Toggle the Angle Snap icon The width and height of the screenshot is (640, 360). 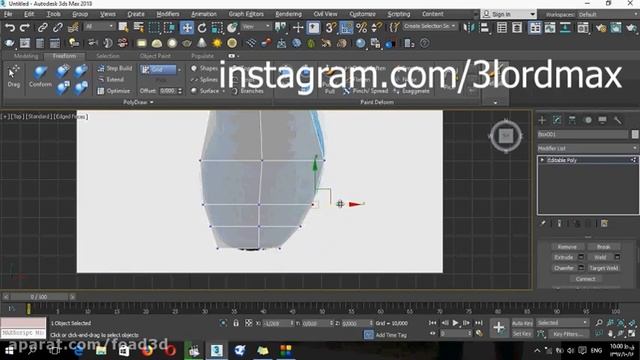click(346, 28)
